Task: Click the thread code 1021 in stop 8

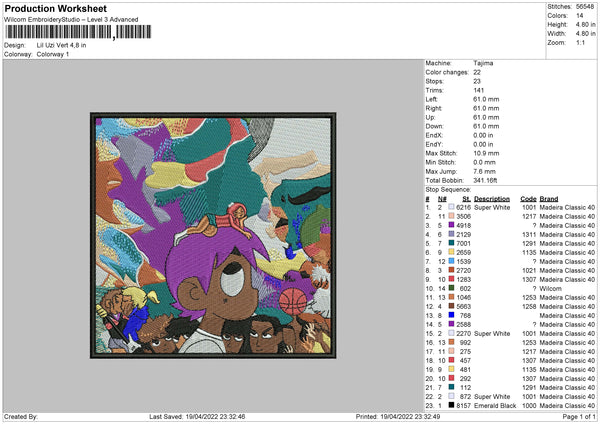Action: [x=529, y=270]
